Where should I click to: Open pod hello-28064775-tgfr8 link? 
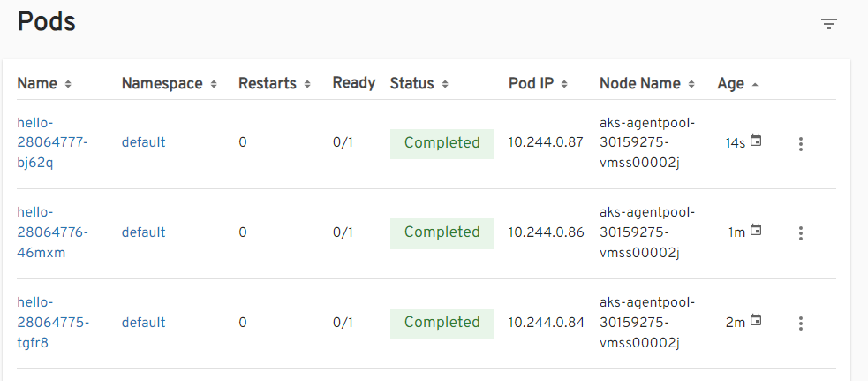(52, 322)
